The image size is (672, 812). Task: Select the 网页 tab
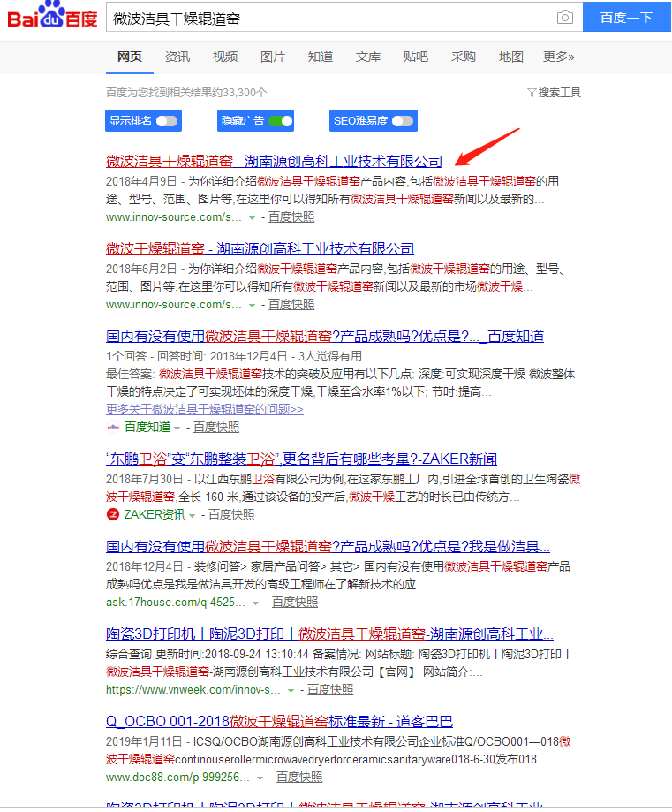click(x=130, y=57)
